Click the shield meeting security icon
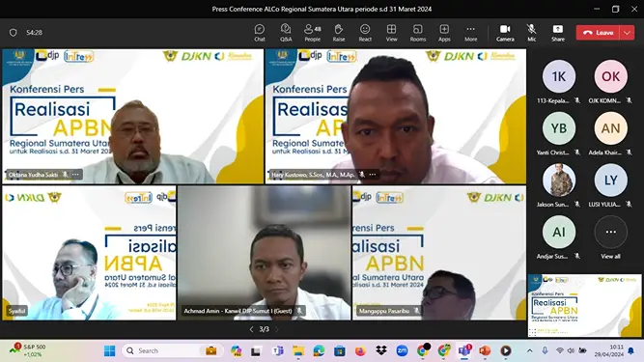This screenshot has width=644, height=362. pos(14,33)
